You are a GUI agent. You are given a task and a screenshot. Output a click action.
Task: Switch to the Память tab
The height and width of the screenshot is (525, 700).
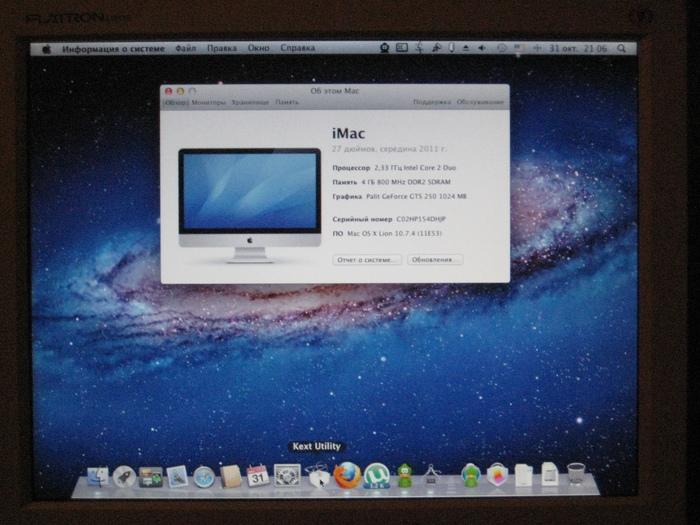pyautogui.click(x=287, y=103)
